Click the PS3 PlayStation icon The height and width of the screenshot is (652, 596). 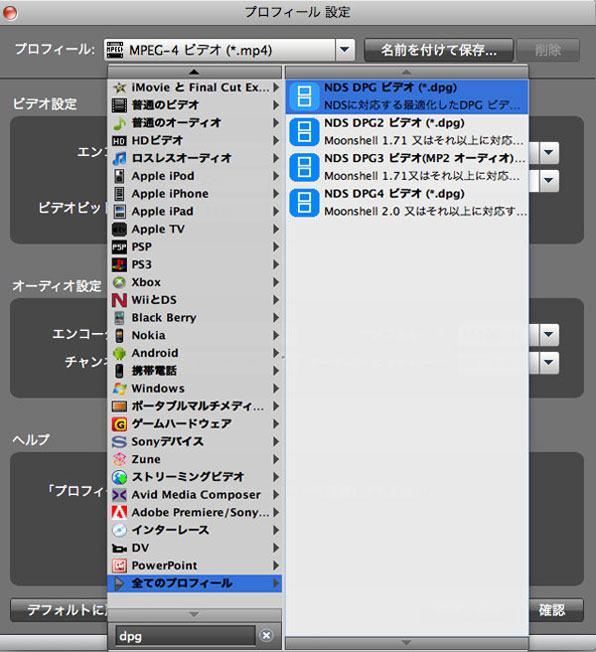tap(119, 264)
